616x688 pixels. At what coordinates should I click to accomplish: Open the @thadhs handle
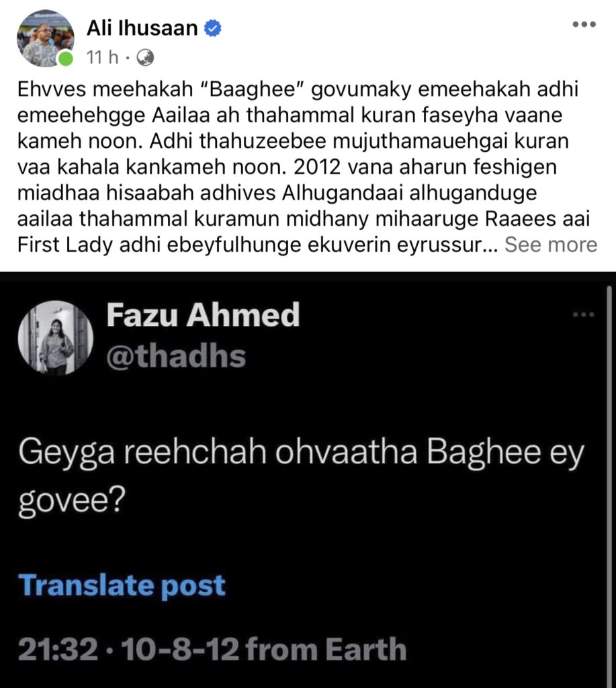[176, 356]
